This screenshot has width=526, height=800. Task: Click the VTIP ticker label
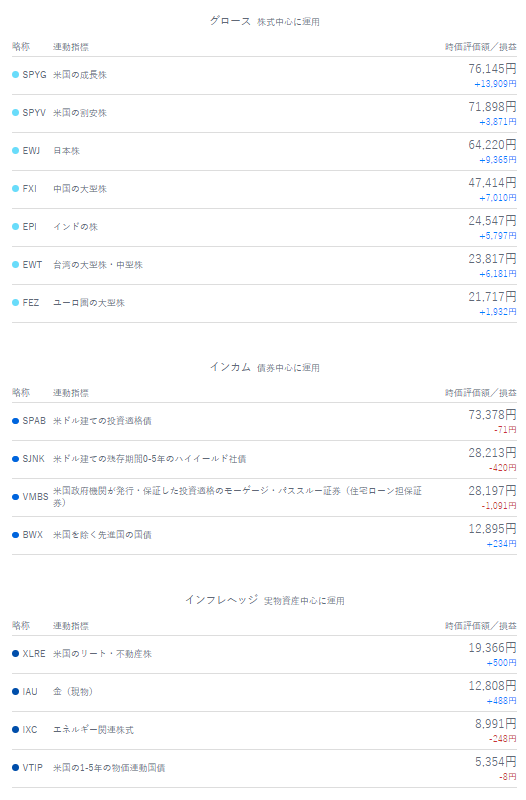33,768
